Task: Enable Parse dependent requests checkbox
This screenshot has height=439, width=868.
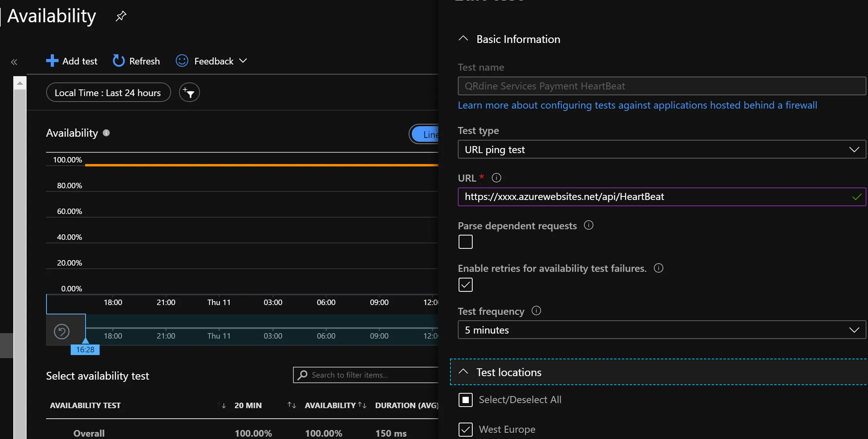Action: (x=465, y=242)
